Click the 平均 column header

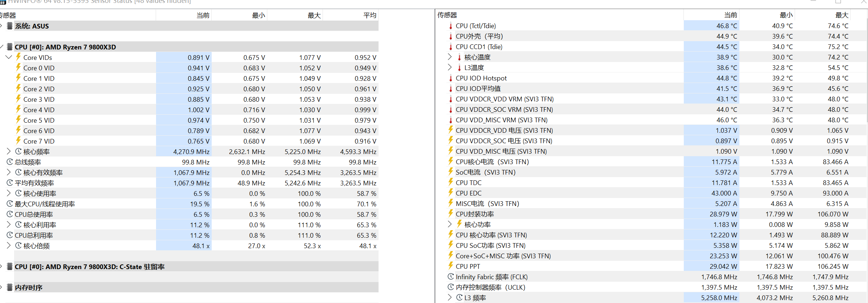click(x=350, y=15)
